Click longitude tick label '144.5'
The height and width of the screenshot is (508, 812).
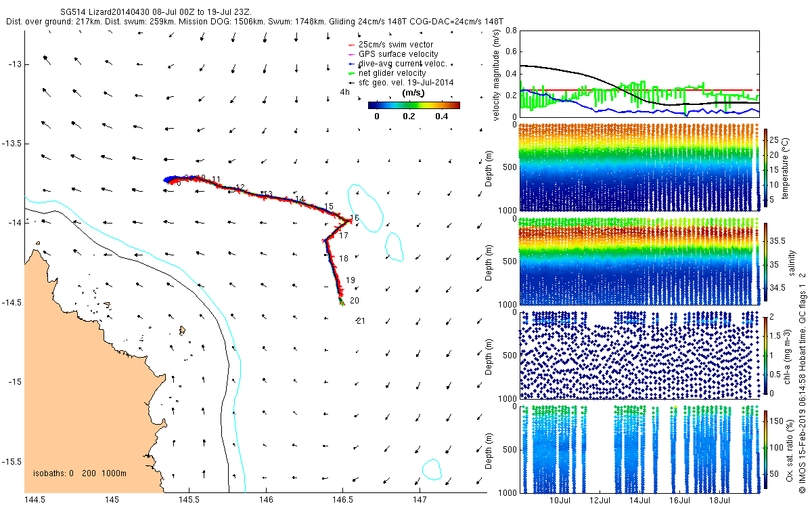tap(35, 500)
